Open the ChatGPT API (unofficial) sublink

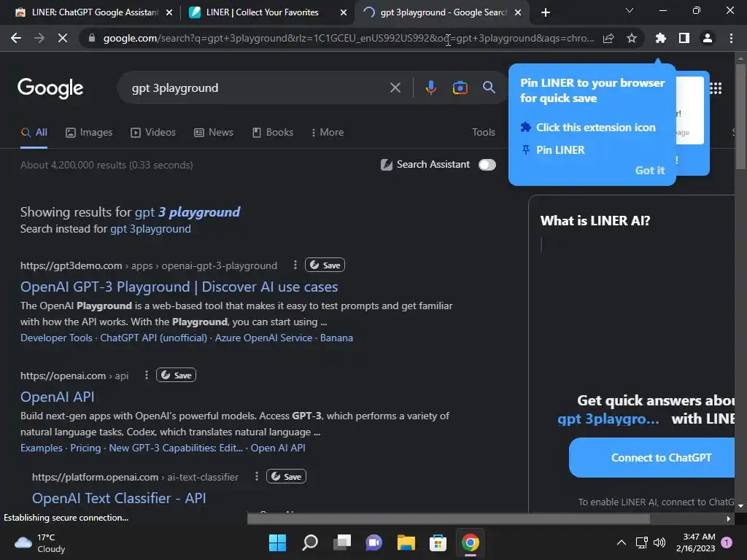click(x=153, y=338)
